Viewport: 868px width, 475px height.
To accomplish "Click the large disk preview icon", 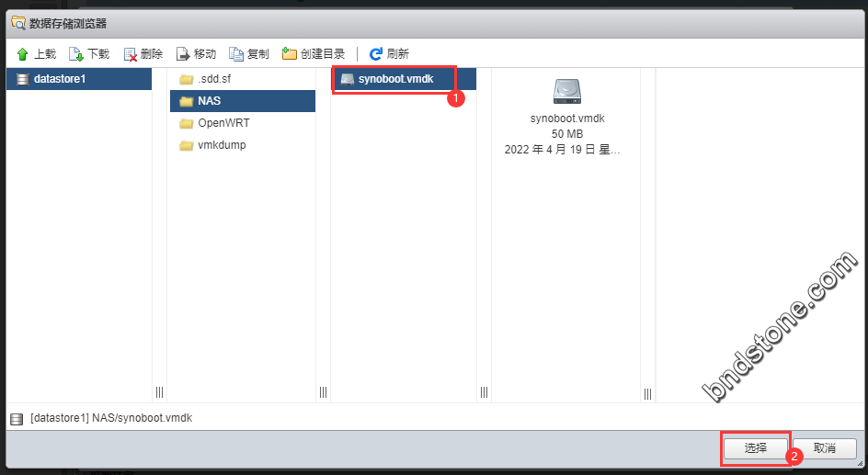I will [566, 92].
